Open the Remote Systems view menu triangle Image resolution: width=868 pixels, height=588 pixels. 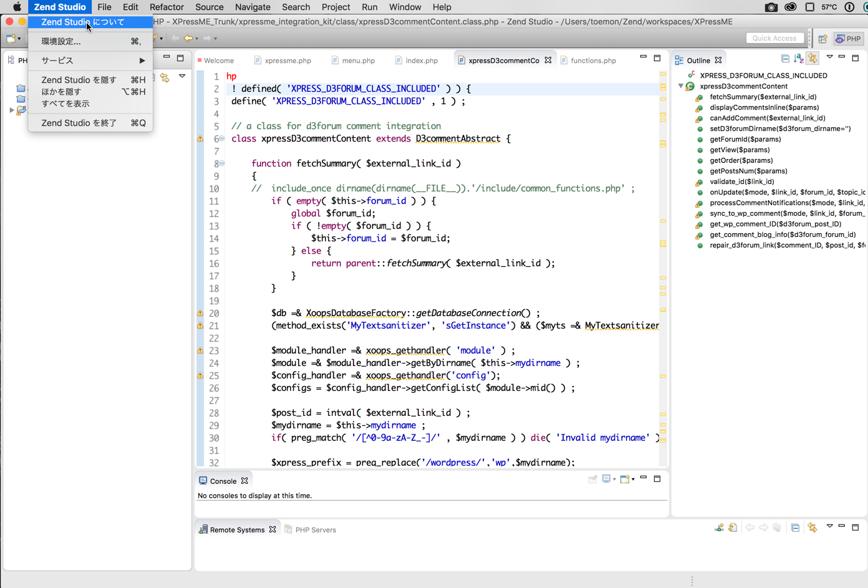click(829, 526)
